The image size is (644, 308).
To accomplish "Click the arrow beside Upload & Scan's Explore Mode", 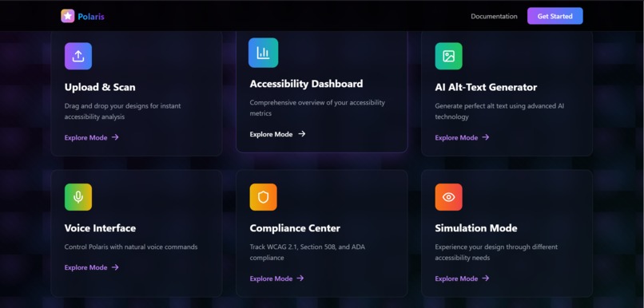I will 115,137.
